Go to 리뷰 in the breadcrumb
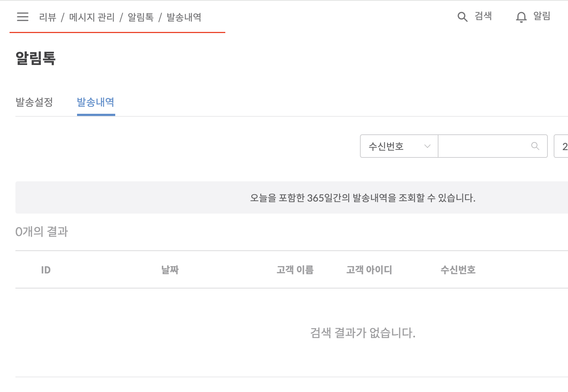Image resolution: width=568 pixels, height=392 pixels. [48, 17]
